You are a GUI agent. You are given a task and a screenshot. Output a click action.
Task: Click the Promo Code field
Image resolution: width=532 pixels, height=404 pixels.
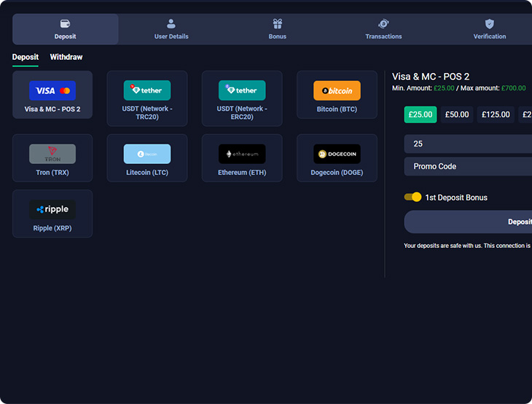tap(468, 166)
